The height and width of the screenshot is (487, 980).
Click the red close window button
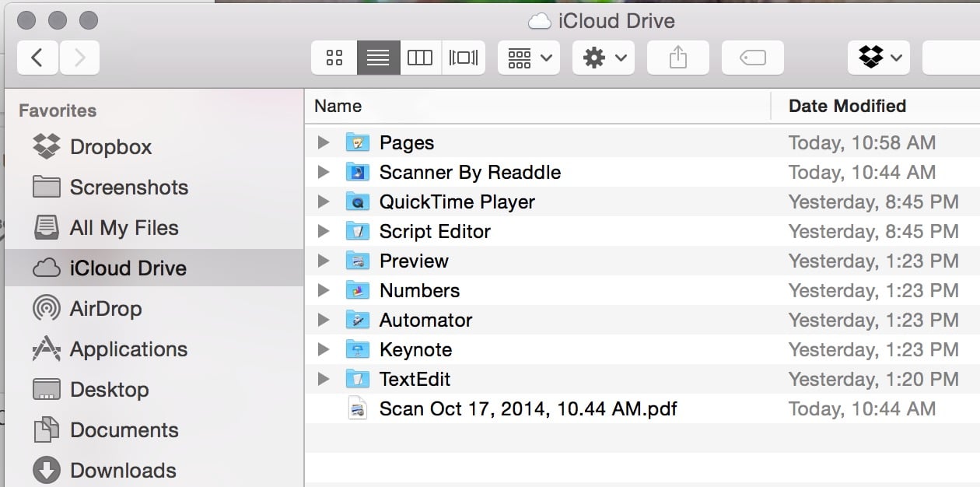click(26, 19)
